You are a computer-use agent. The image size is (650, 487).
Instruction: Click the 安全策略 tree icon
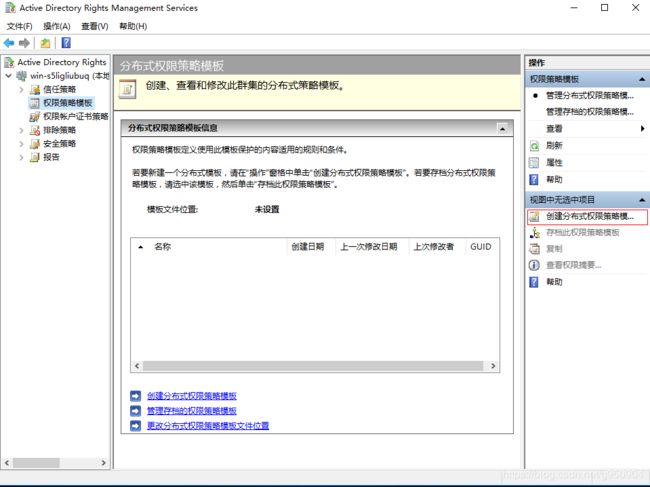click(35, 144)
